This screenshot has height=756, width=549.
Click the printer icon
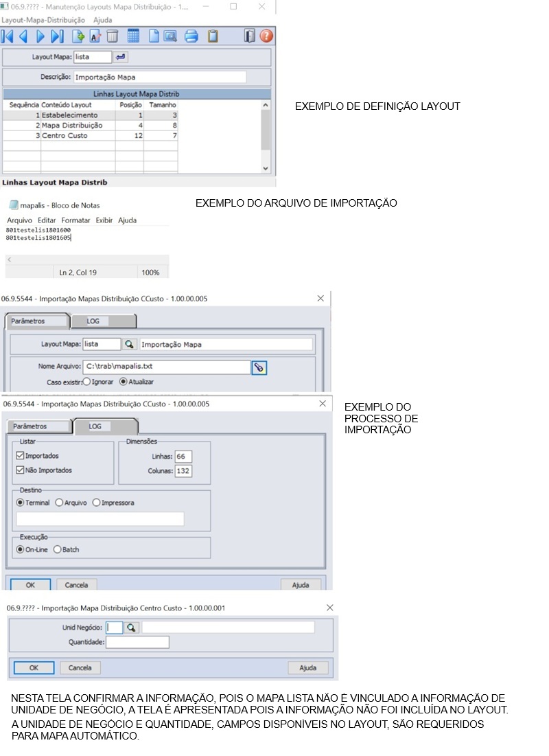tap(191, 36)
